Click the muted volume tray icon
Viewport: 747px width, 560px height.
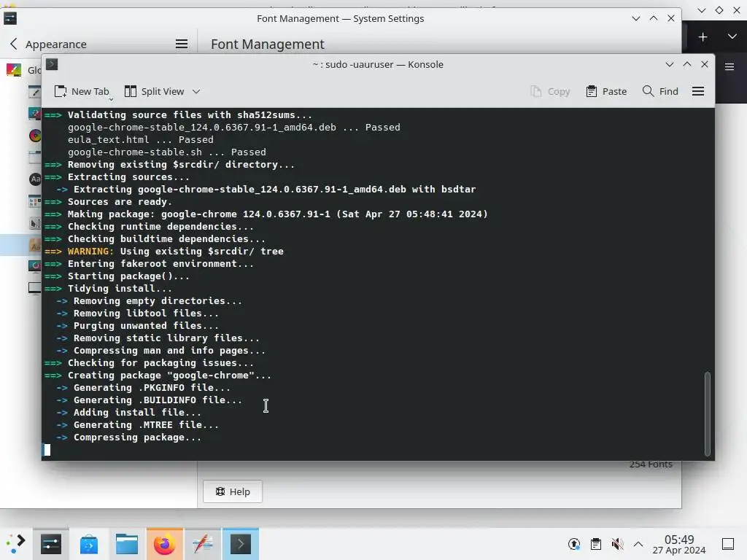click(x=617, y=544)
